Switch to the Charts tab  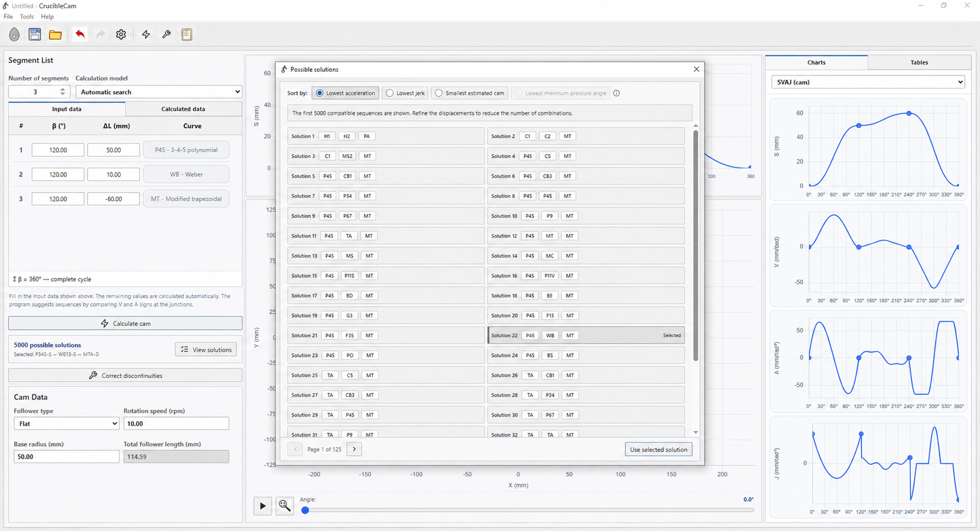816,62
